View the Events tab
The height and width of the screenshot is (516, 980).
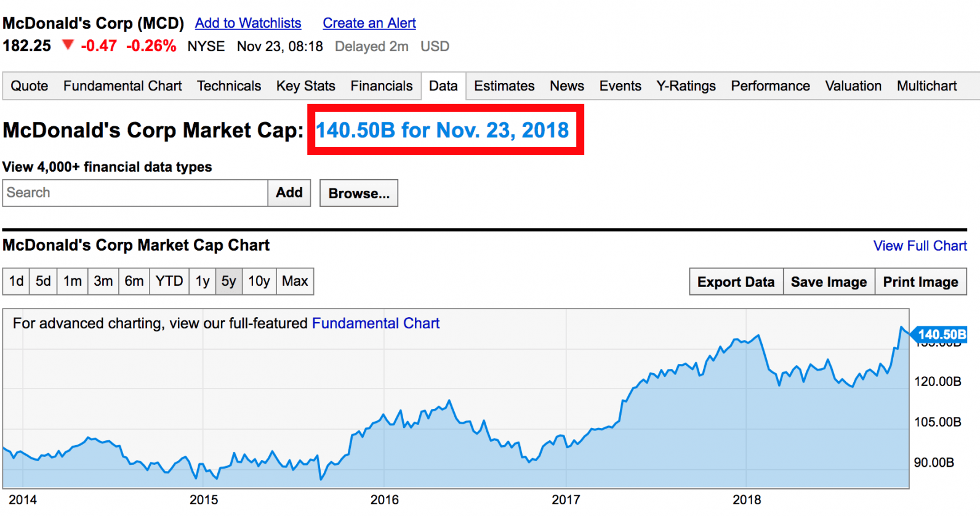pos(621,86)
